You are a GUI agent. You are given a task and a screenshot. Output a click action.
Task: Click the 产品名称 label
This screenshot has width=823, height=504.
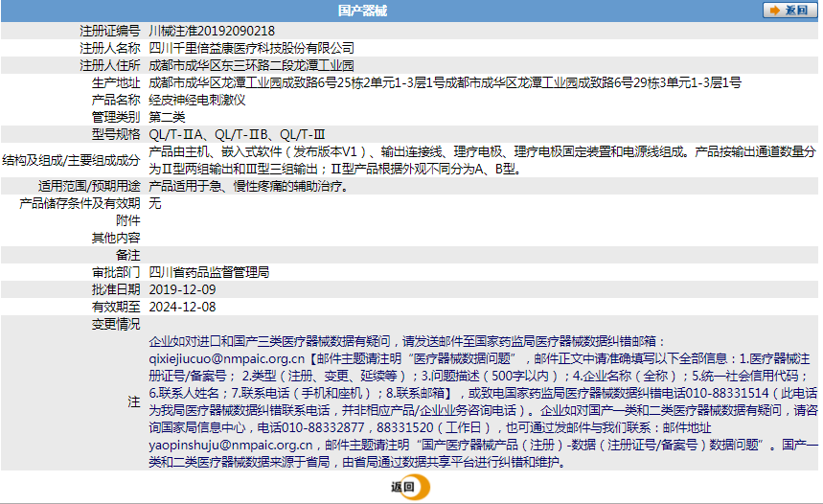pos(116,100)
